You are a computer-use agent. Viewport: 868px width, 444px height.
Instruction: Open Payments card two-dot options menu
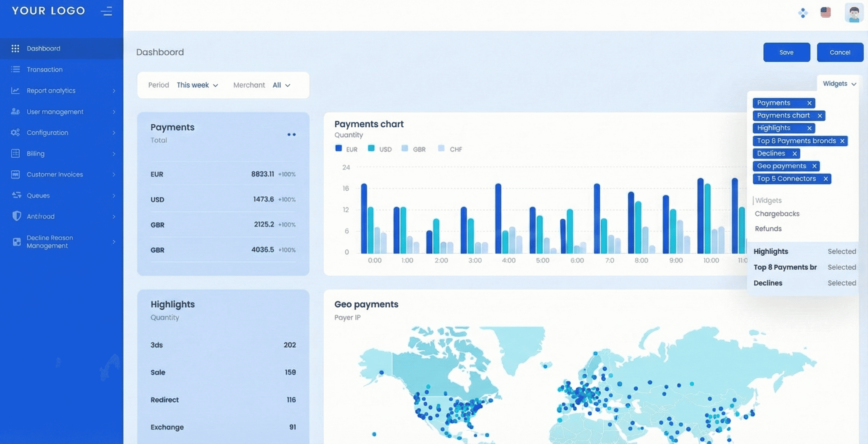[x=291, y=135]
